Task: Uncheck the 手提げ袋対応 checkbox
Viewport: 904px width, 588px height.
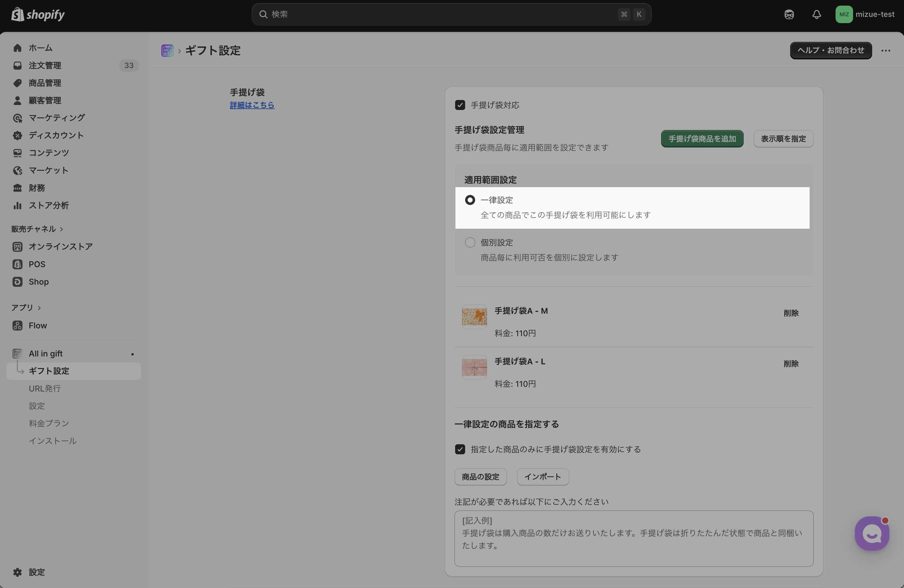Action: coord(460,105)
